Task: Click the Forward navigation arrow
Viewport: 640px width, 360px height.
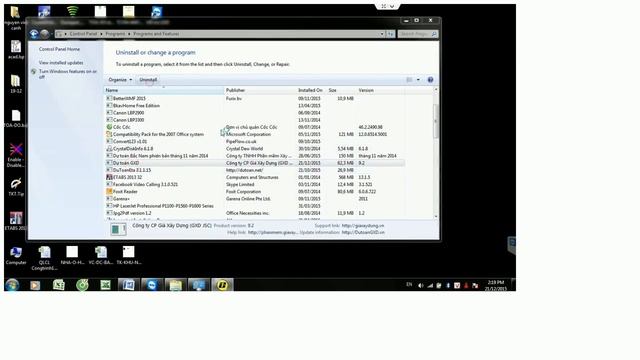Action: pos(44,34)
